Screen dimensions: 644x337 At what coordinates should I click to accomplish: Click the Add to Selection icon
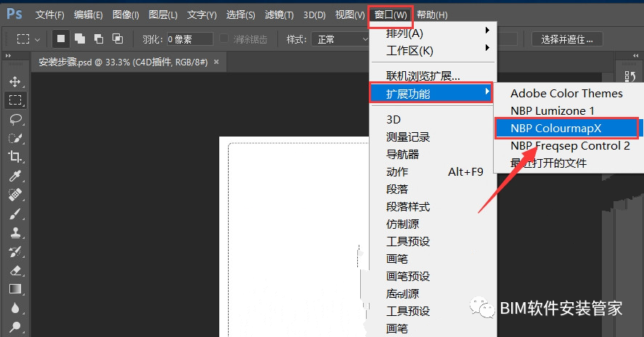[x=80, y=38]
